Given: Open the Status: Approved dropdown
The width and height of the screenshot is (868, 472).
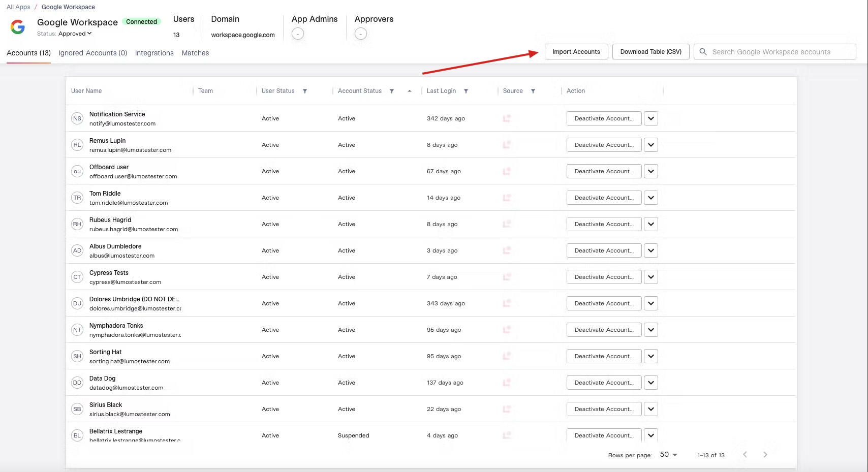Looking at the screenshot, I should (x=75, y=34).
